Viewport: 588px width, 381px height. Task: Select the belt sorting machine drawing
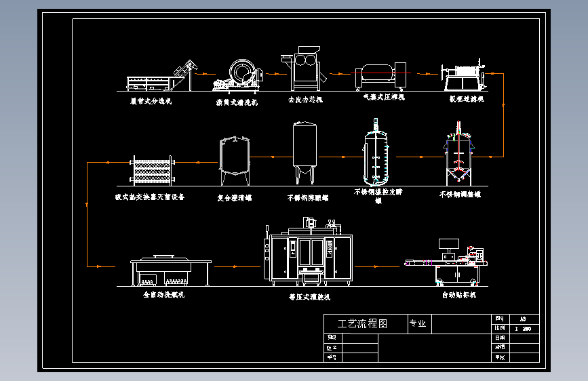(x=162, y=76)
